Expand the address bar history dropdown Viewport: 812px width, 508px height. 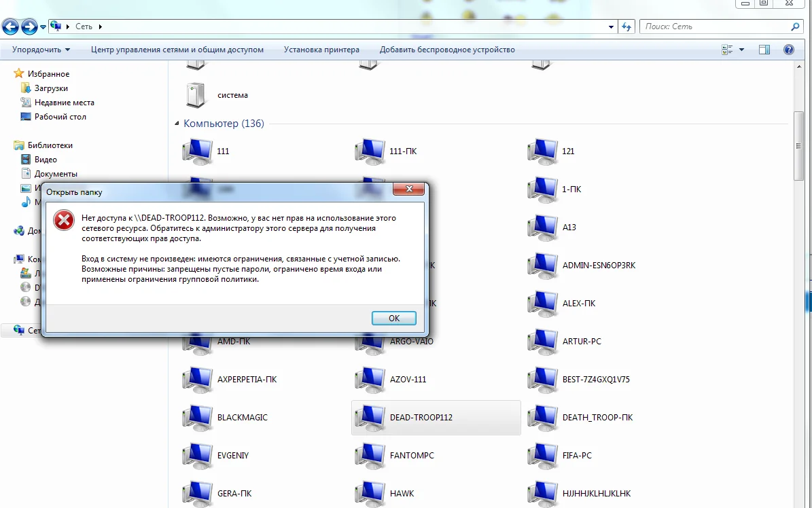(611, 27)
